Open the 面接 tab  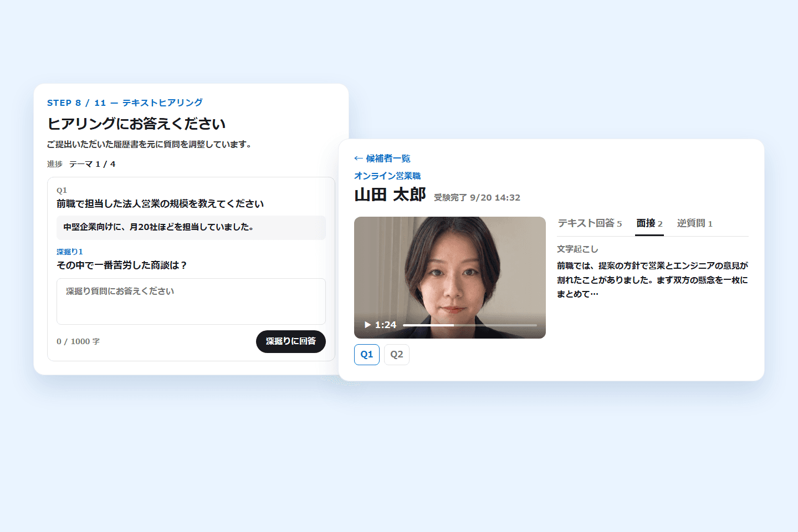coord(649,223)
